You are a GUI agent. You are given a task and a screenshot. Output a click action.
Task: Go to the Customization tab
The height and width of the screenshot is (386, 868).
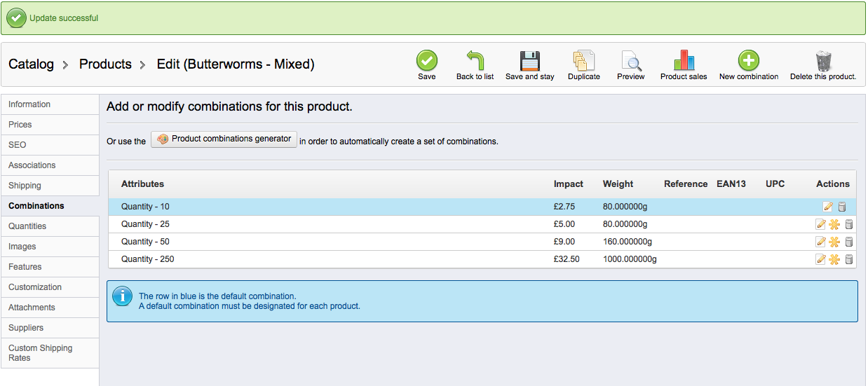coord(50,287)
